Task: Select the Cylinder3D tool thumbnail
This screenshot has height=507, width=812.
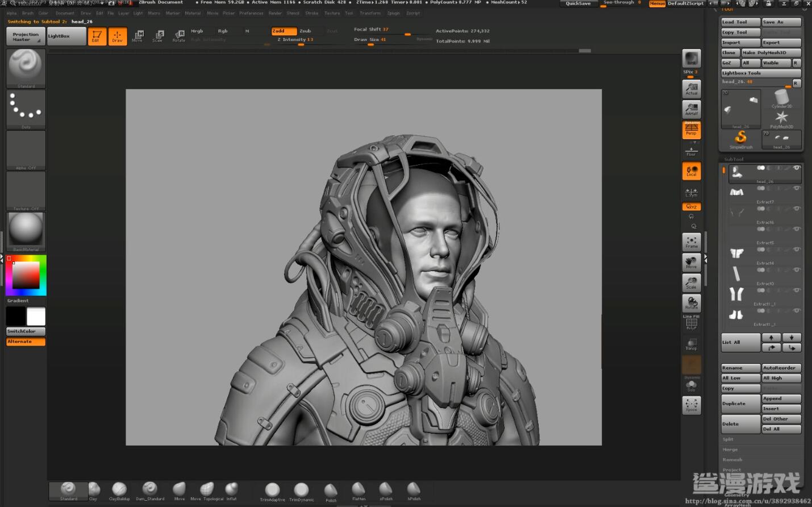Action: (x=781, y=99)
